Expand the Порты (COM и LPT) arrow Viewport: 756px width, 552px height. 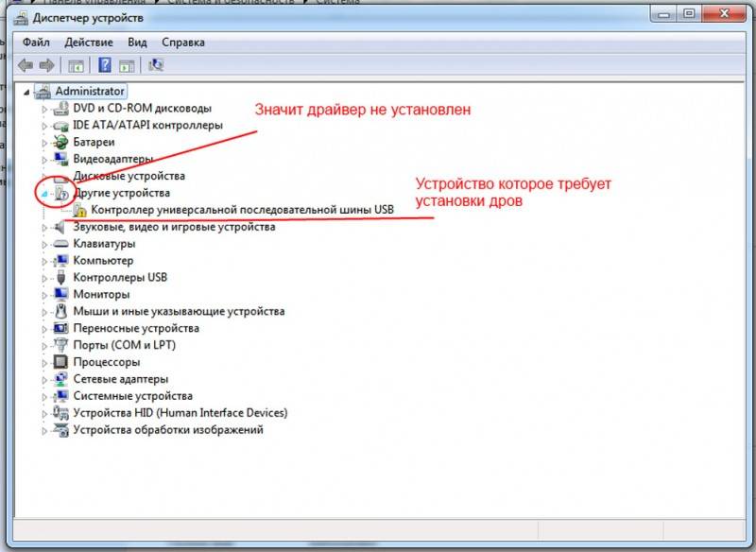(44, 346)
